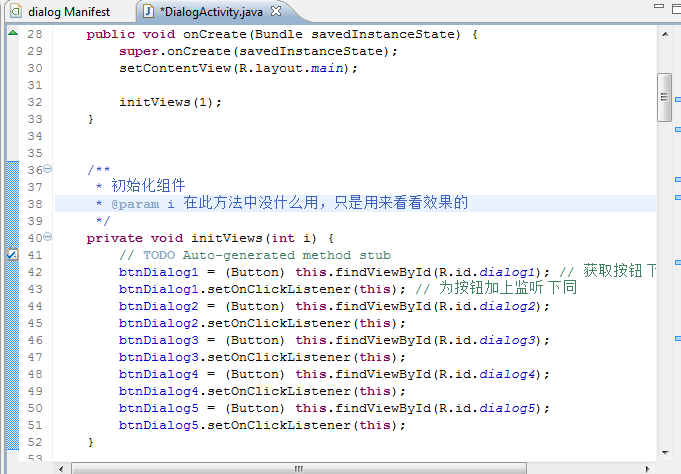Click "private void initViews" on line 40
Screen dimensions: 681x474
[x=174, y=238]
